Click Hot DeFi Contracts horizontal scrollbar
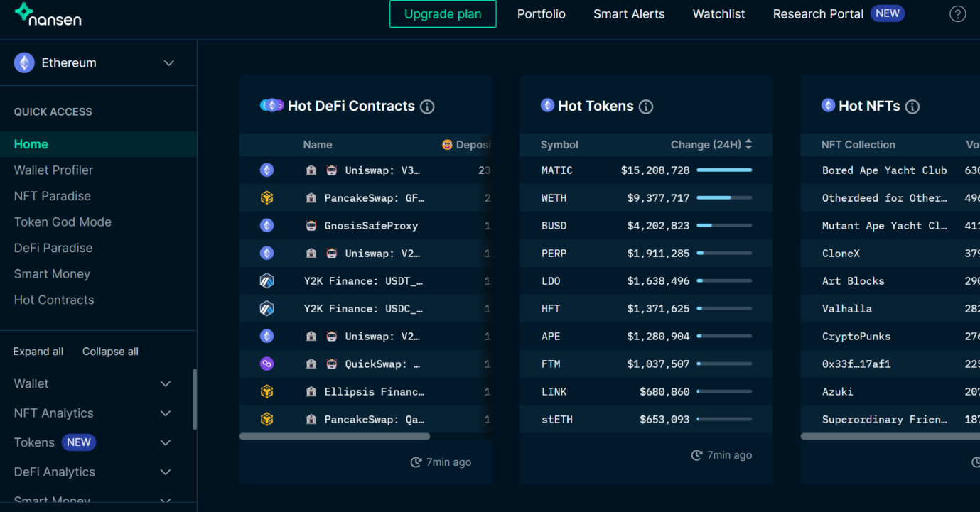 (x=335, y=436)
